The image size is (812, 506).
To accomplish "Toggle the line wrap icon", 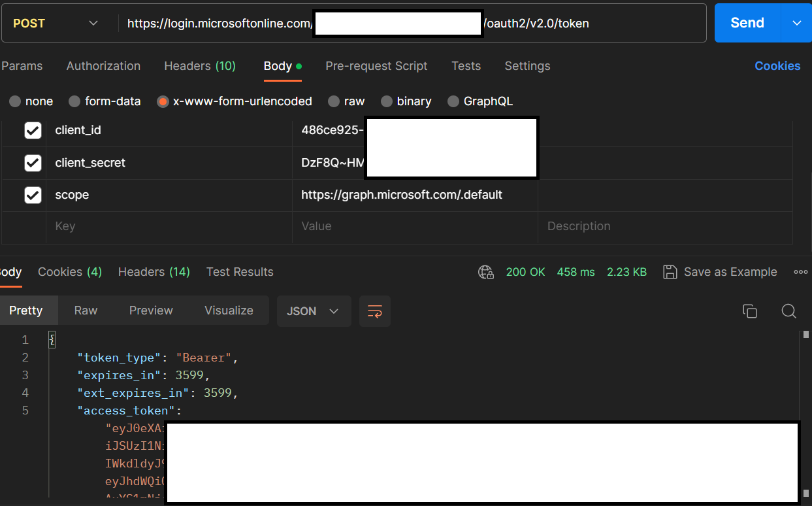I will (375, 311).
